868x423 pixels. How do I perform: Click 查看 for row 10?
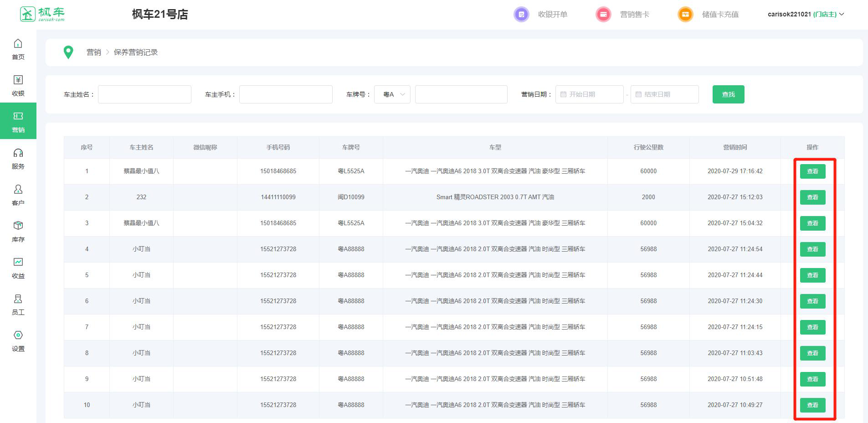812,405
